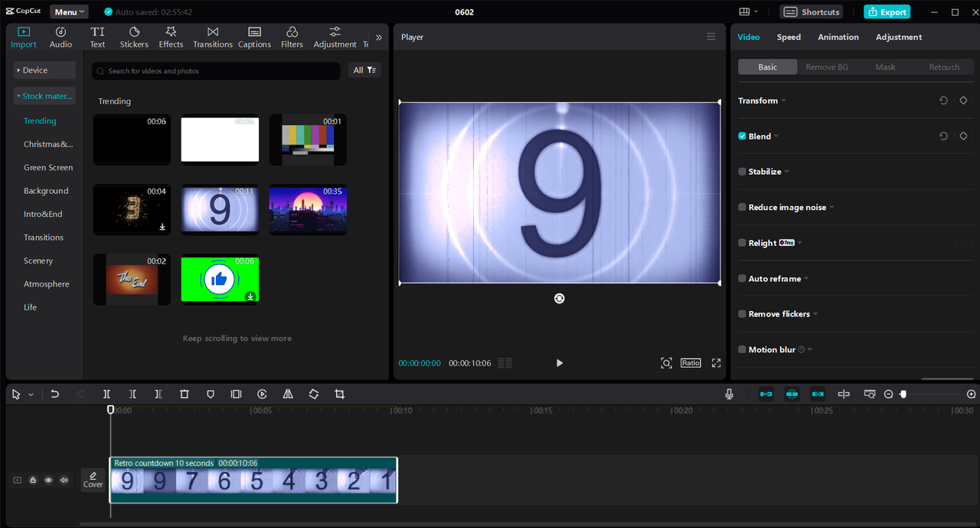Zoom out the timeline with minus icon
Viewport: 980px width, 528px height.
point(888,394)
